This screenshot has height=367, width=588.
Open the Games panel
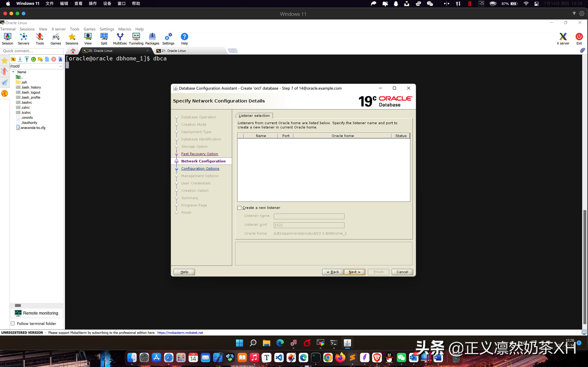coord(56,39)
